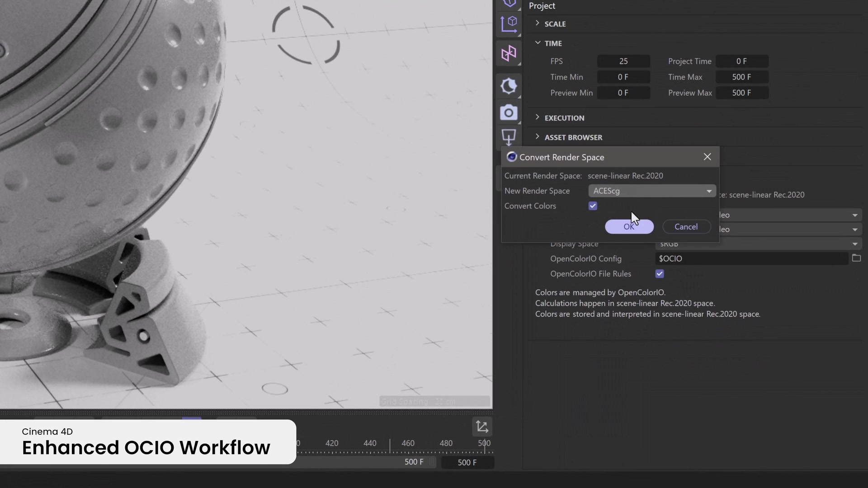The image size is (868, 488).
Task: Click the Project header title
Action: 542,6
